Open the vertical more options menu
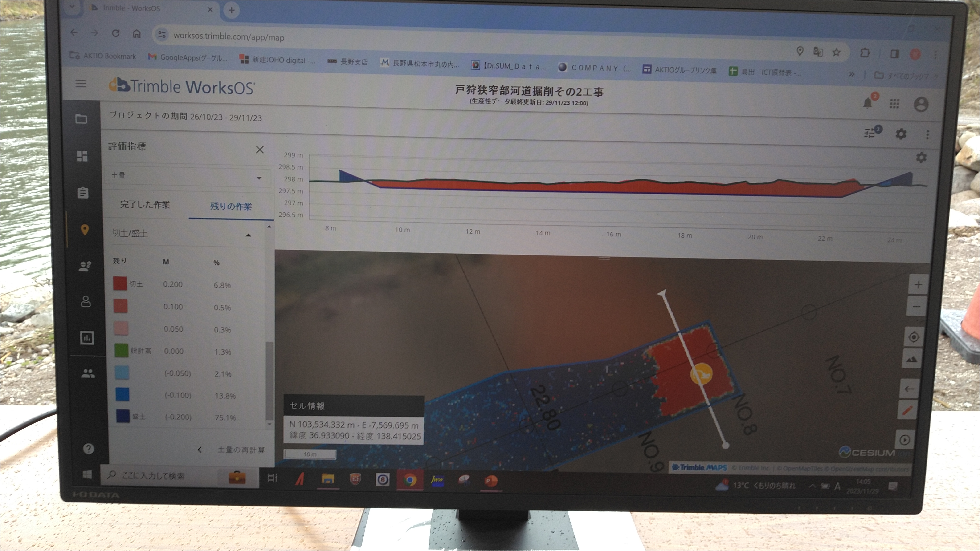Screen dimensions: 980x551 (927, 134)
